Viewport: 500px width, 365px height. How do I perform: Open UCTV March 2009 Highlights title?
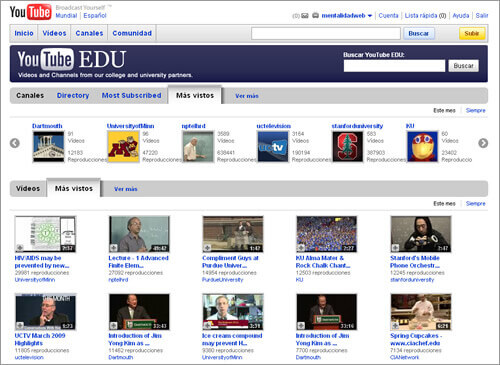point(40,339)
